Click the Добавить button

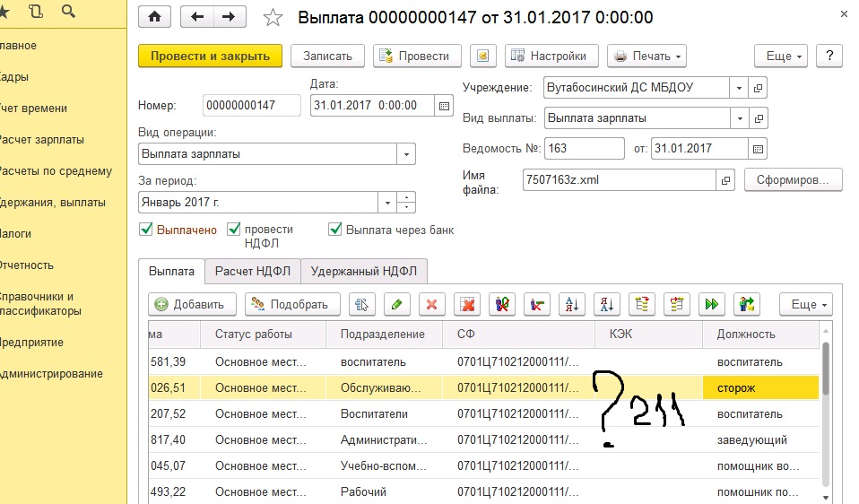[x=191, y=304]
